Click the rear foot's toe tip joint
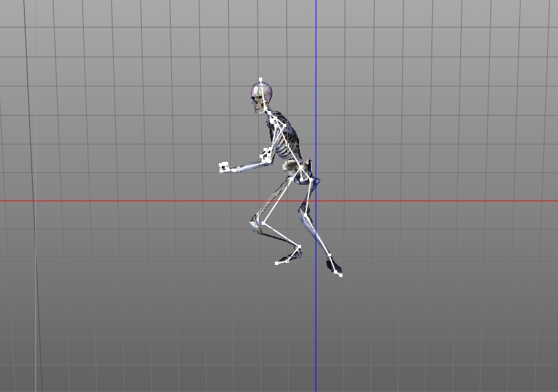Image resolution: width=558 pixels, height=392 pixels. [x=341, y=274]
